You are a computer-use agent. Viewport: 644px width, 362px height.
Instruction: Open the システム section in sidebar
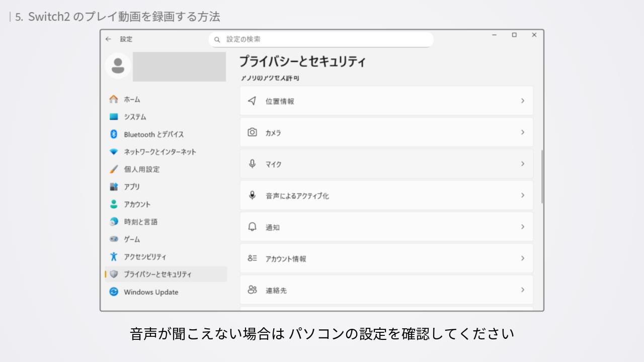tap(135, 117)
